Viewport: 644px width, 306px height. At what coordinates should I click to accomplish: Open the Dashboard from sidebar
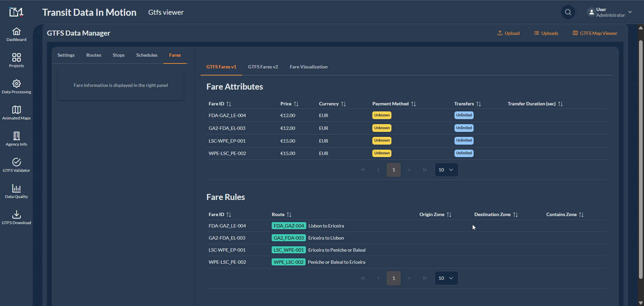click(16, 35)
